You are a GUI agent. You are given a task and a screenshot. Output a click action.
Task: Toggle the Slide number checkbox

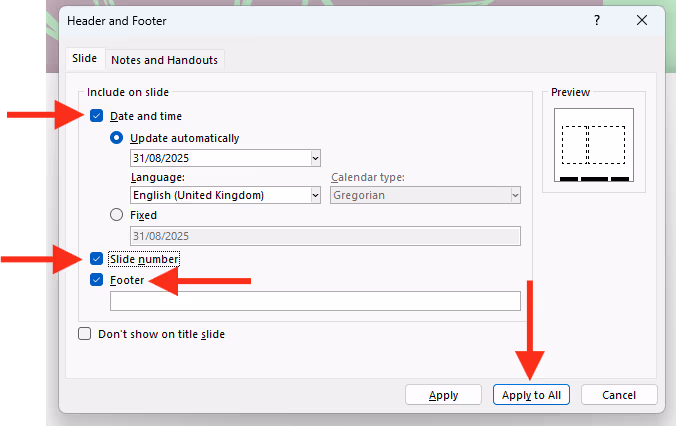[97, 259]
